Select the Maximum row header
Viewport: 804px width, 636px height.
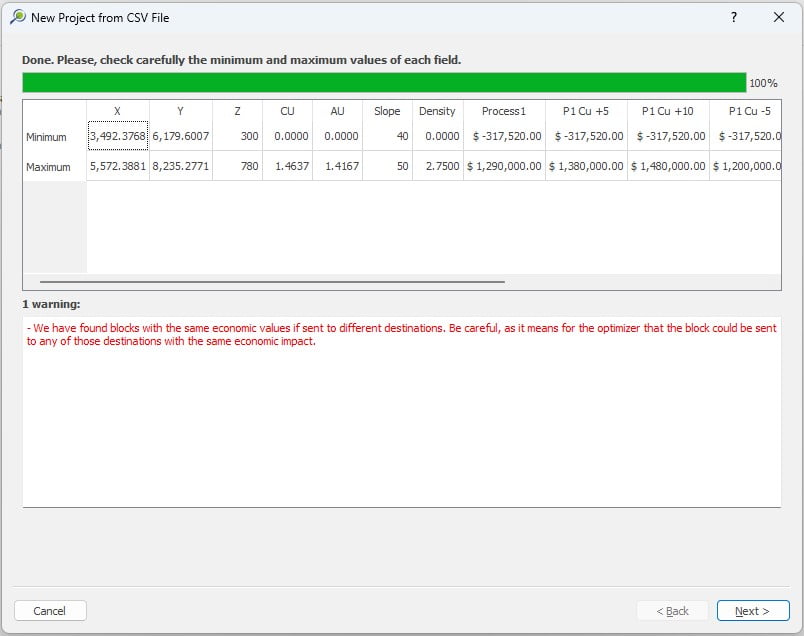[x=48, y=167]
